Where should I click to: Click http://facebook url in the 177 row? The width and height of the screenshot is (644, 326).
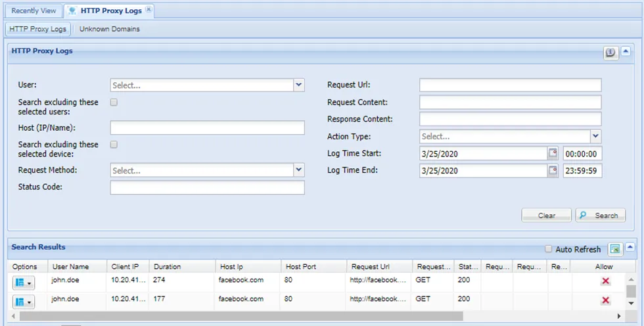tap(378, 299)
